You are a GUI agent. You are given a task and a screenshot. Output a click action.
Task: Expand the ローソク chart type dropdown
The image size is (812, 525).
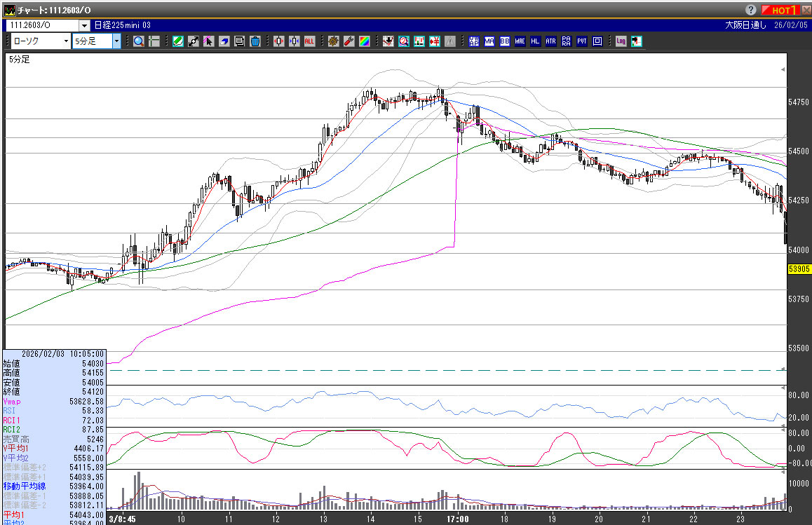pyautogui.click(x=65, y=41)
